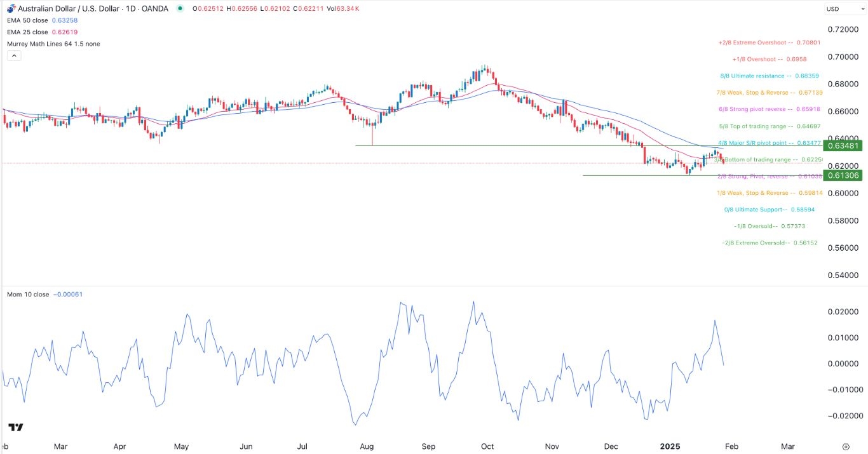Select the EMA 50 close legend entry
The width and height of the screenshot is (868, 454).
tap(27, 20)
